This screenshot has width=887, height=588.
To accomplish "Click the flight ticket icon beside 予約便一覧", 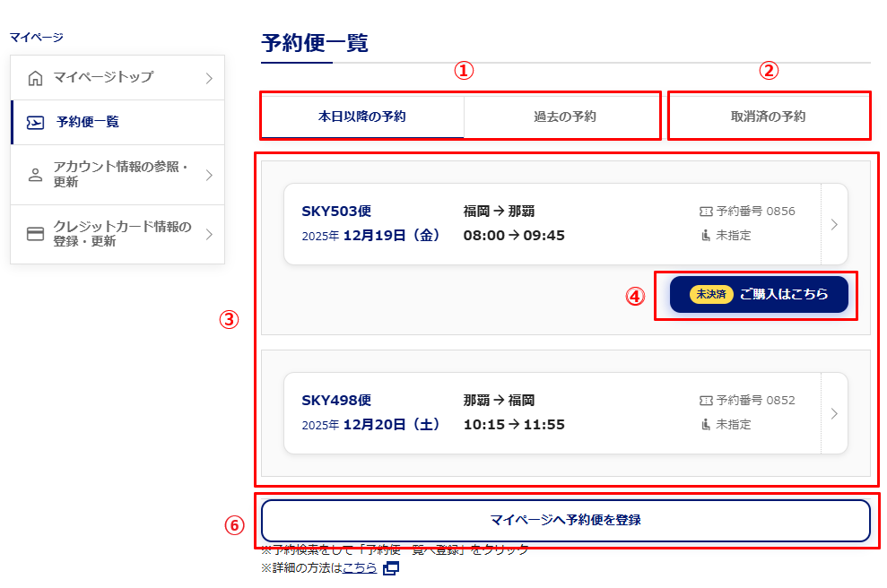I will point(35,123).
